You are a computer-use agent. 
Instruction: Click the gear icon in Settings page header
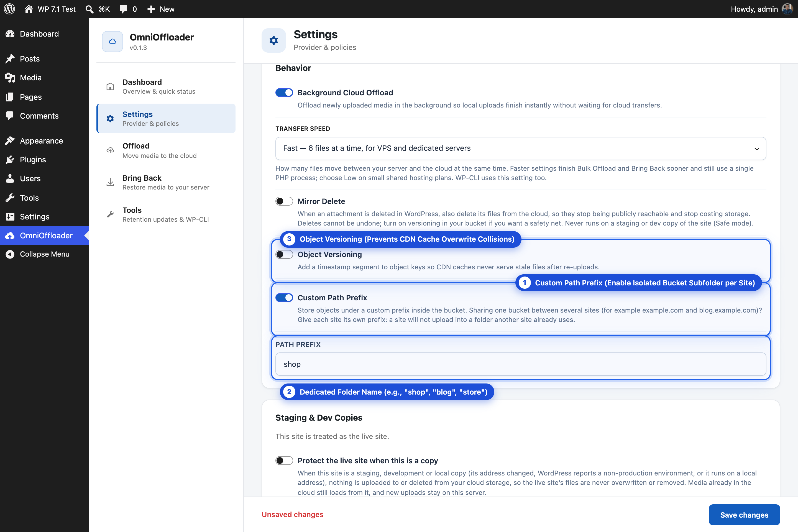point(274,40)
